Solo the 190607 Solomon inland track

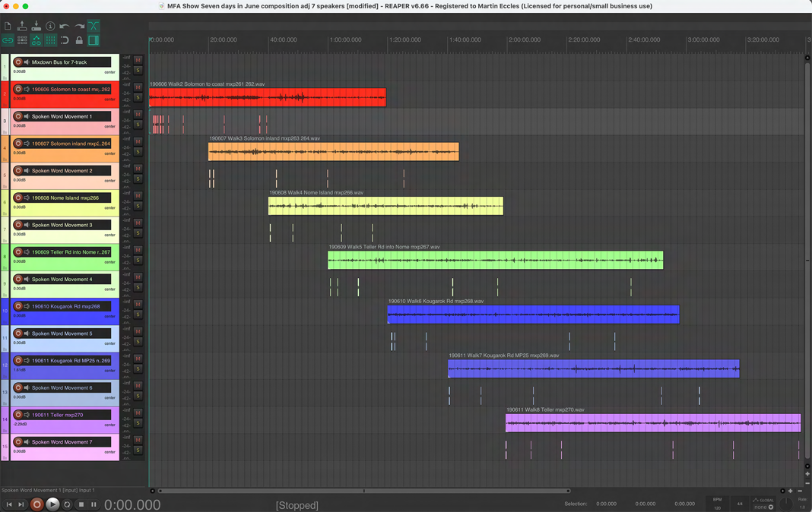138,152
